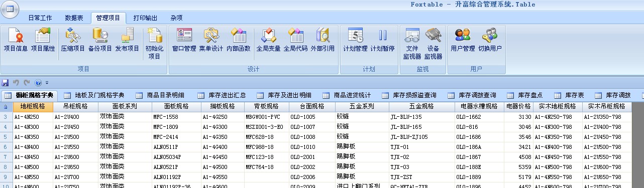Expand the quick access toolbar dropdown arrow

(47, 83)
